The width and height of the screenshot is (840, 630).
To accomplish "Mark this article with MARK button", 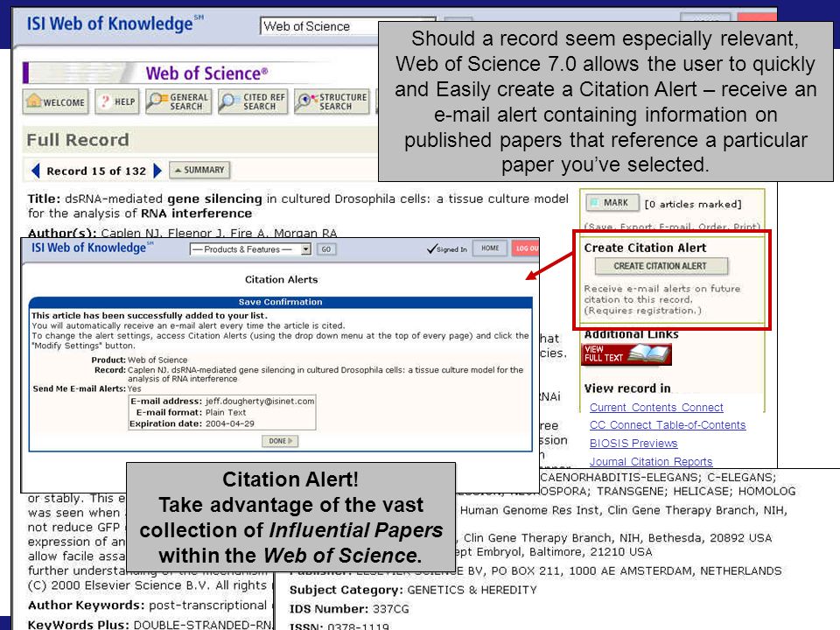I will tap(612, 203).
